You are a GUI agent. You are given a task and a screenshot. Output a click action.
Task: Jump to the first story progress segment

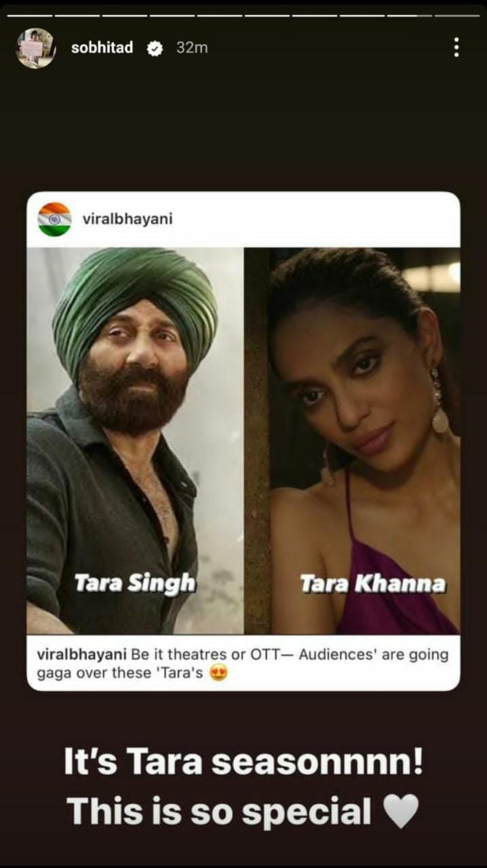click(29, 15)
